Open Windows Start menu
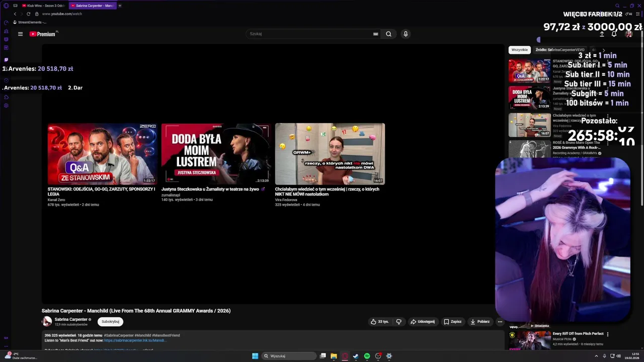Viewport: 644px width, 362px height. coord(255,356)
